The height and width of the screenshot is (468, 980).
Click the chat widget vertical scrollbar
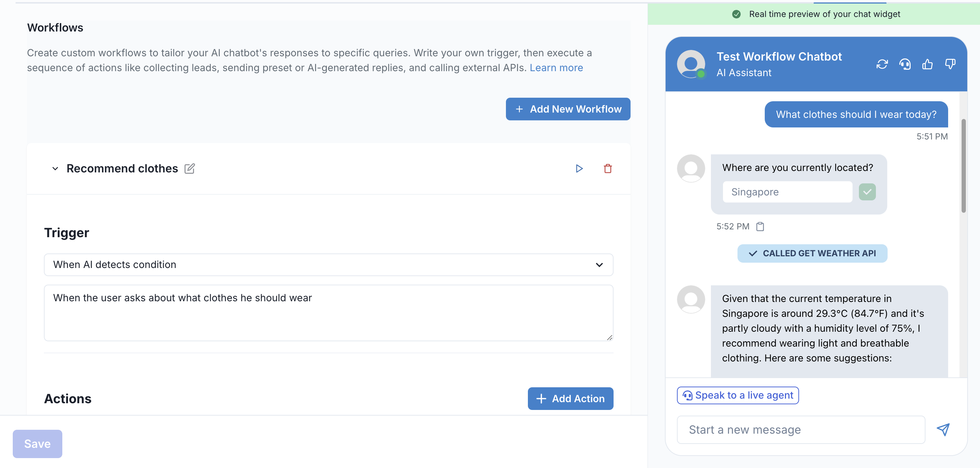[963, 166]
